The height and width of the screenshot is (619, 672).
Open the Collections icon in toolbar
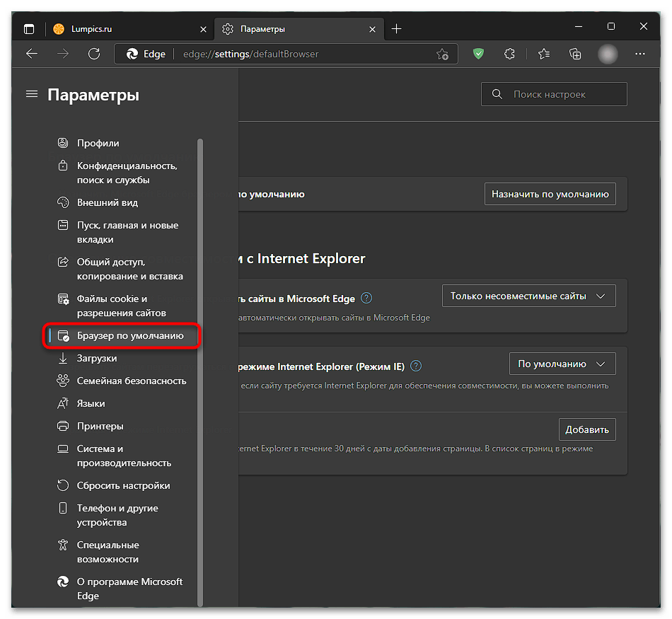click(574, 54)
